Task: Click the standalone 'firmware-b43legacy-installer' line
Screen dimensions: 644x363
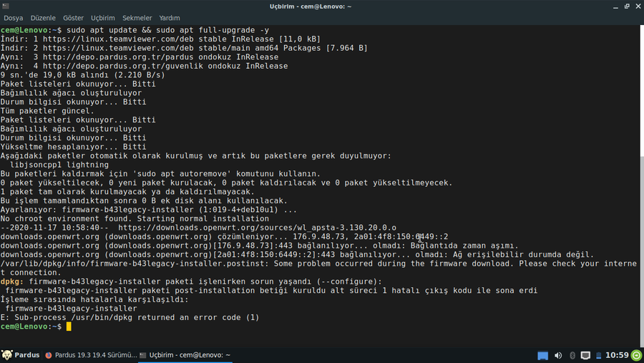Action: point(71,309)
